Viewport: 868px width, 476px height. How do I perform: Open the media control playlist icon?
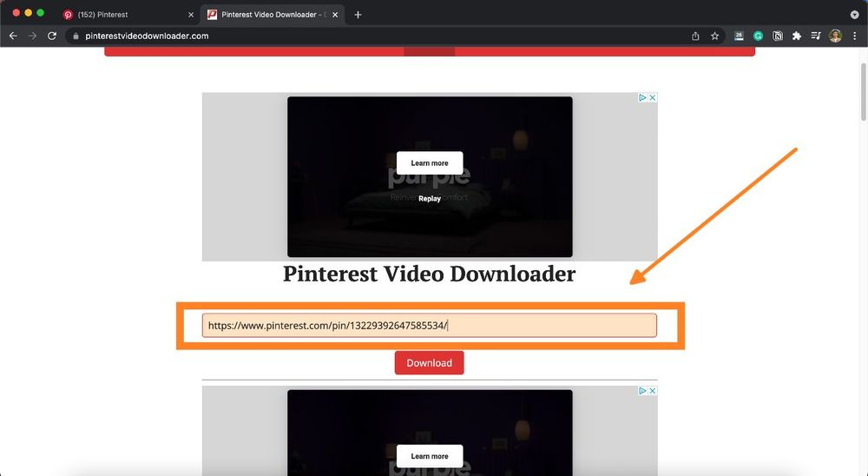815,36
